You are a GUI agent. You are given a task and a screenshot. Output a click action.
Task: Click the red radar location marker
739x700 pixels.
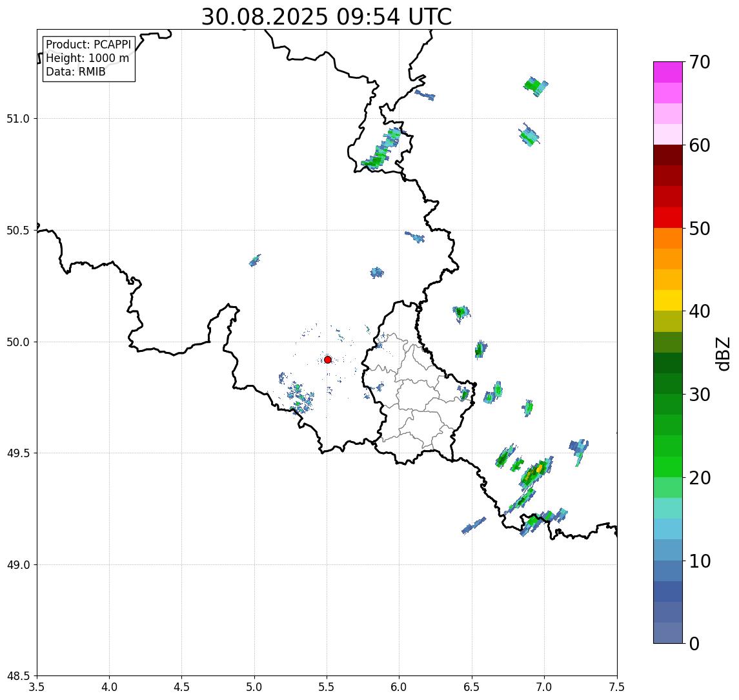pos(328,360)
